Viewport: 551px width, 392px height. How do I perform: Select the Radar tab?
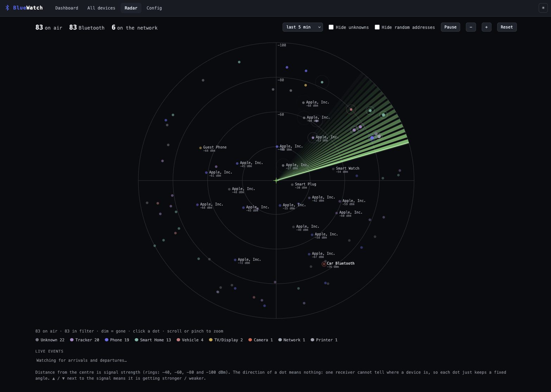(x=131, y=8)
